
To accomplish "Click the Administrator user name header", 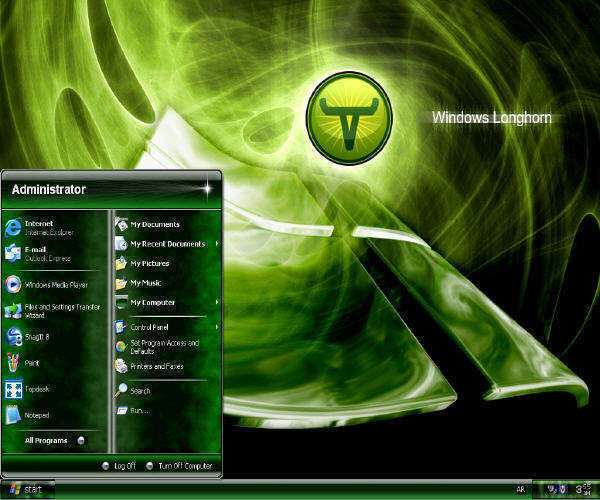I will 49,189.
